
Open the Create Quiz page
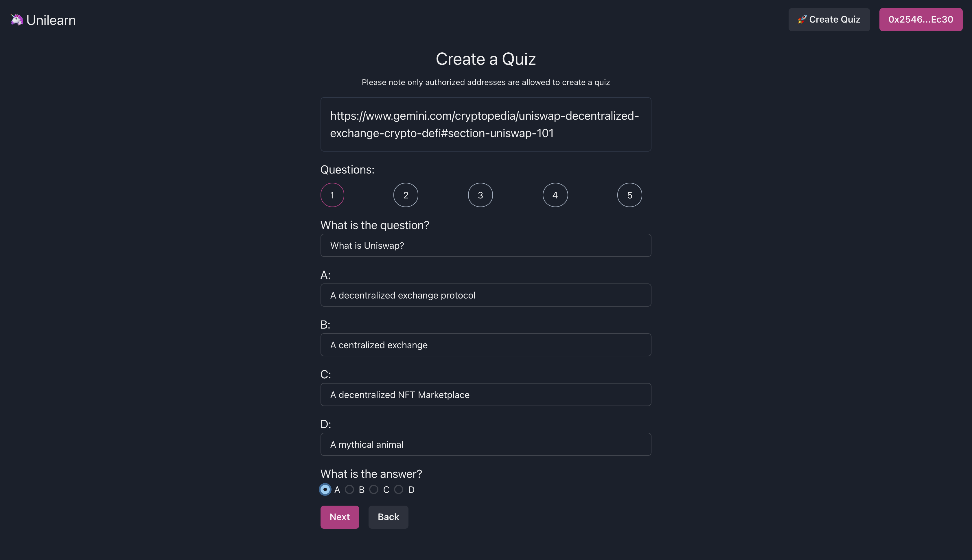829,19
